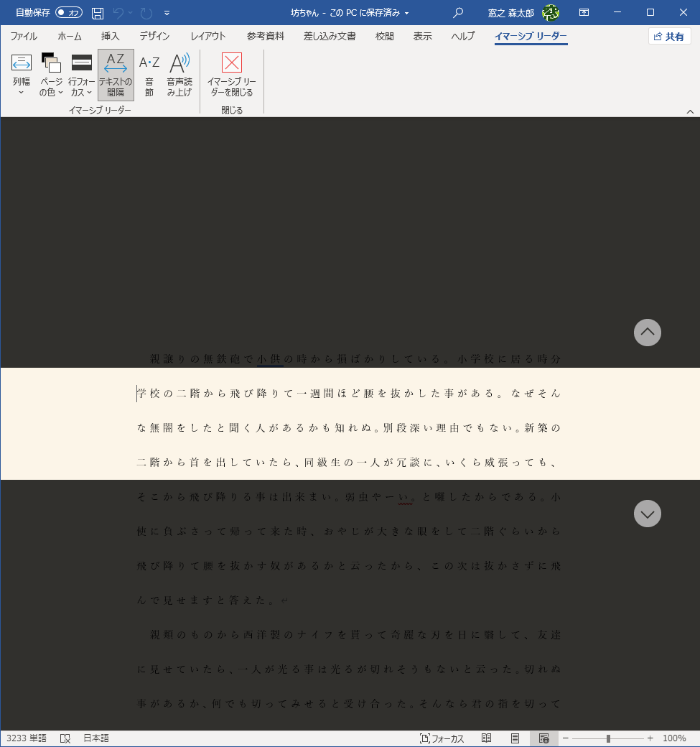Open zoom dialog via 100% label

[674, 738]
